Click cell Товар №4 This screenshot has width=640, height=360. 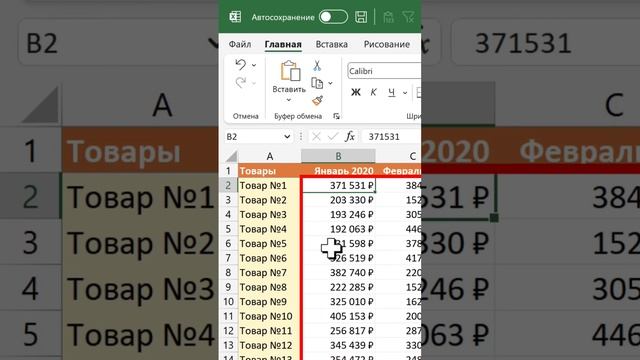coord(269,229)
